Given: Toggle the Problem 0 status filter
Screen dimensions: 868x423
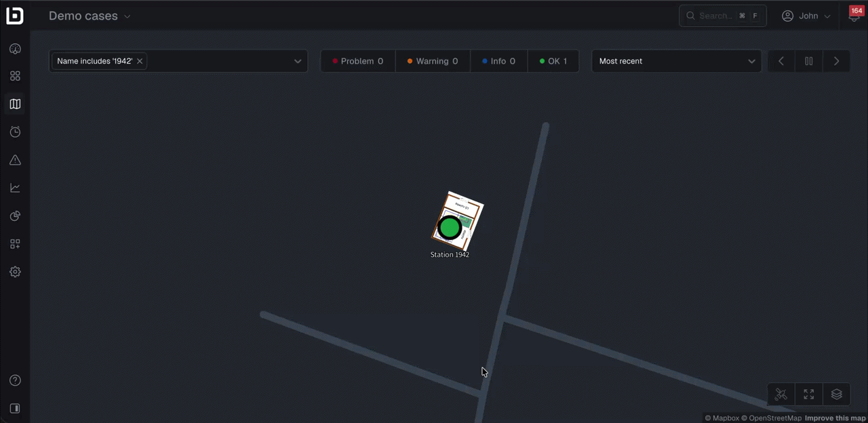Looking at the screenshot, I should pyautogui.click(x=358, y=61).
